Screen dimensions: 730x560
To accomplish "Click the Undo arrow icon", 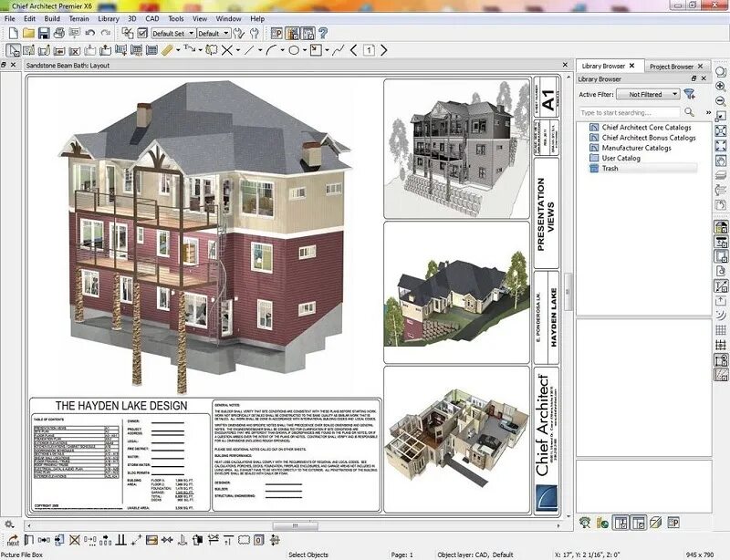I will tap(89, 34).
